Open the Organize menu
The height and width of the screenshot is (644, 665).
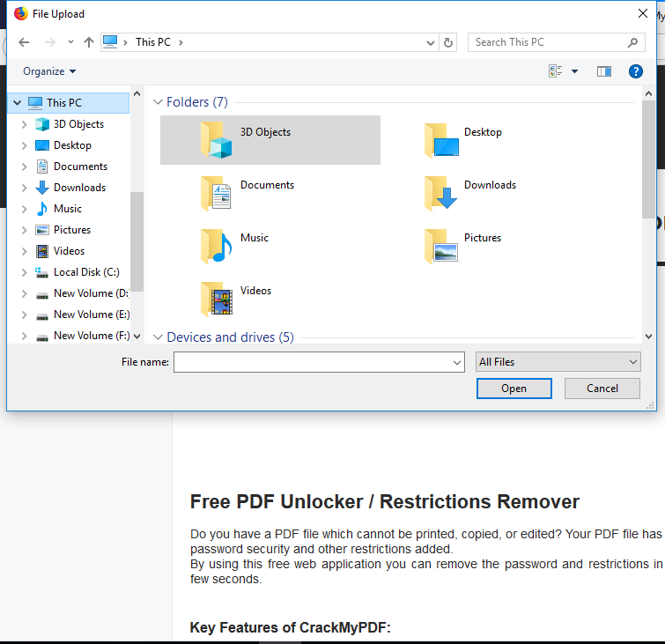(49, 71)
